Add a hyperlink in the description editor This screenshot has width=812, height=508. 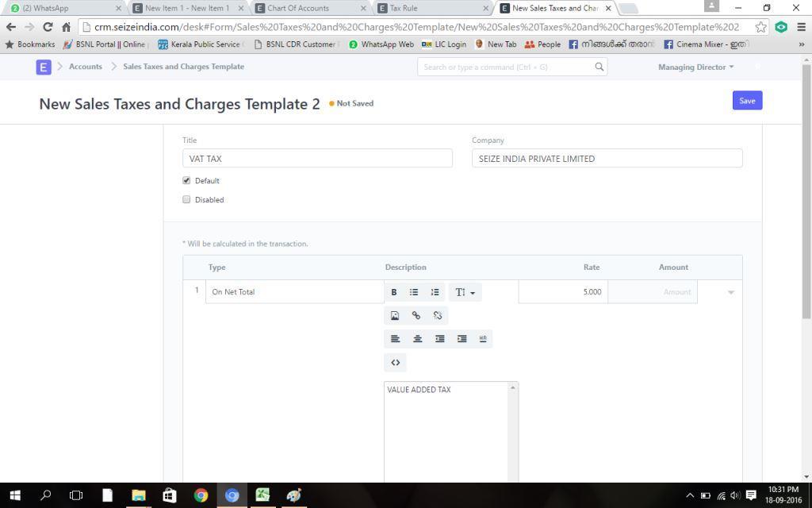[416, 316]
